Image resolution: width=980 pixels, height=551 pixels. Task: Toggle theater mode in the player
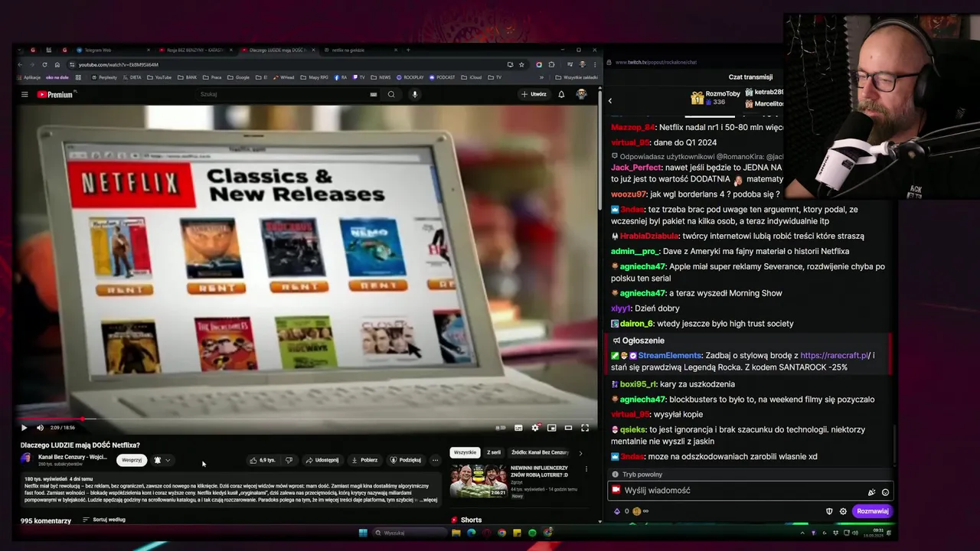coord(568,428)
